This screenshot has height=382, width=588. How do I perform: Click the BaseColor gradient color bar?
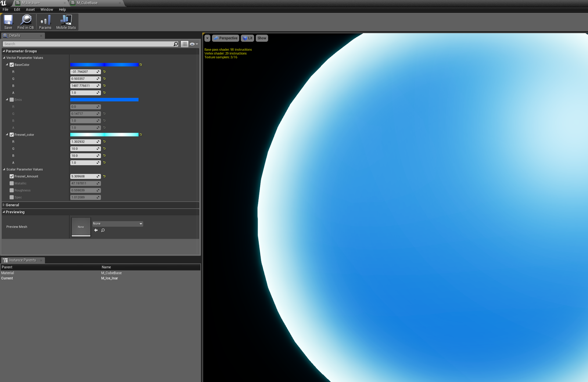pos(105,65)
